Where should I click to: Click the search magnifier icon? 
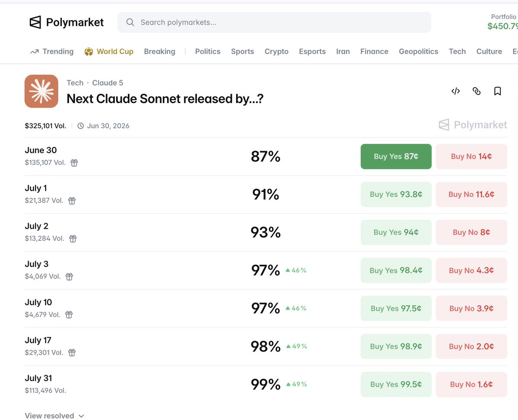pos(130,22)
